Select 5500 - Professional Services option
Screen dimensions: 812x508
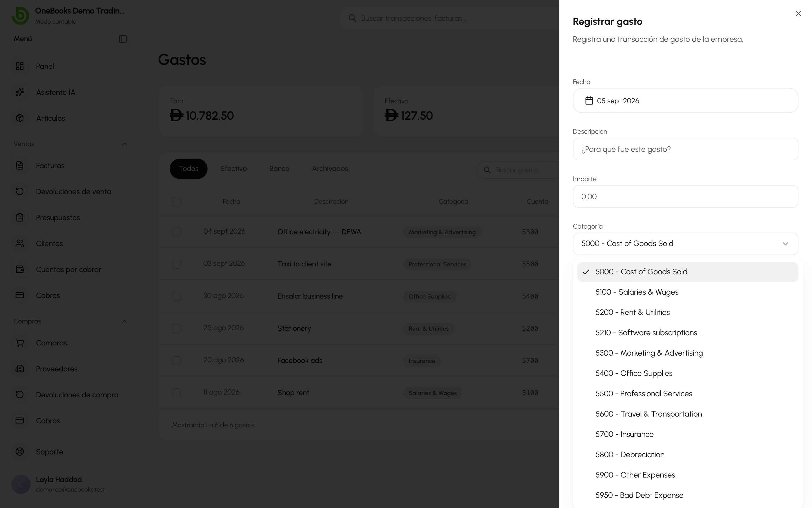687,393
